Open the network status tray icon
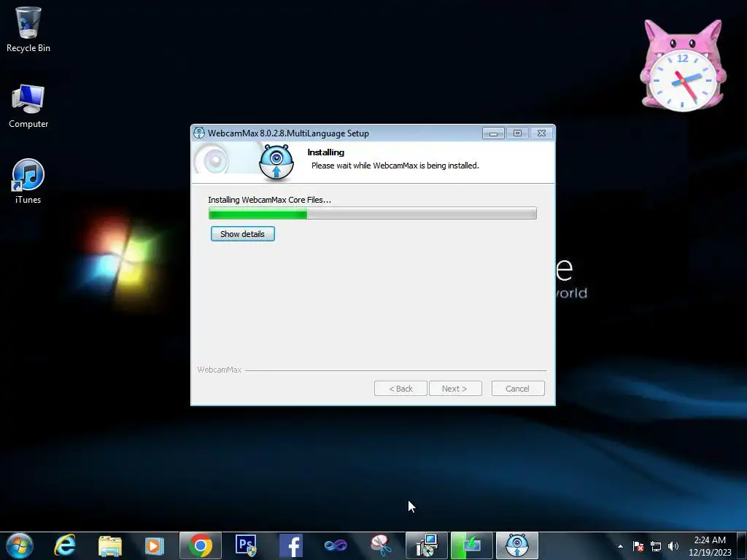The height and width of the screenshot is (560, 747). (x=656, y=546)
